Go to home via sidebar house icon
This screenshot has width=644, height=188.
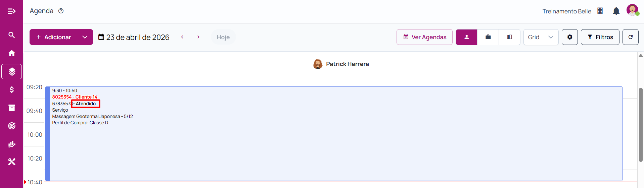(x=11, y=53)
